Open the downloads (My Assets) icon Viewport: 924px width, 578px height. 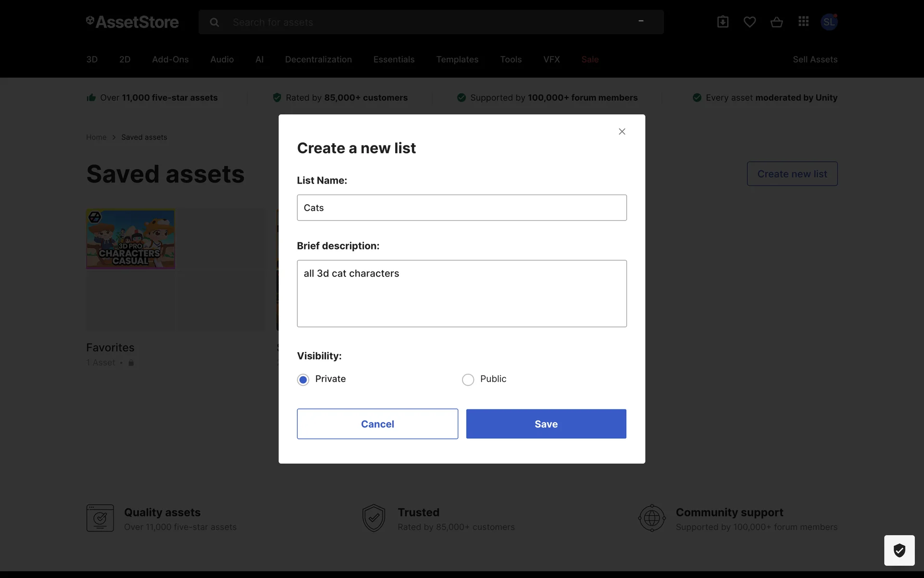coord(722,22)
